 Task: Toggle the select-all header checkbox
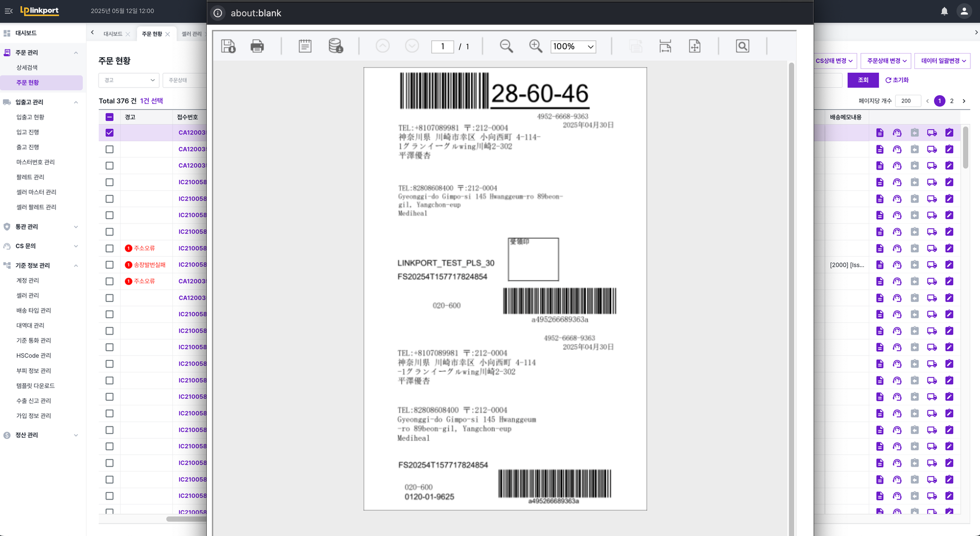point(110,117)
